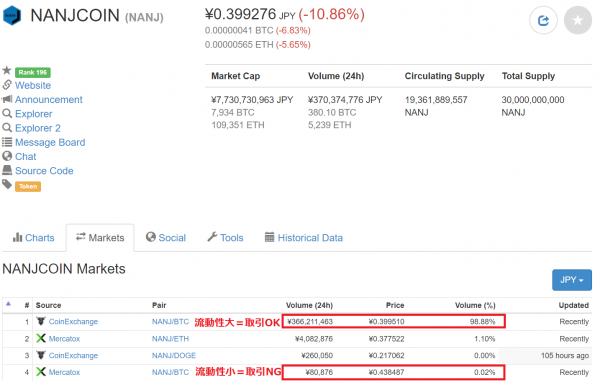Open the Website link

(x=33, y=85)
